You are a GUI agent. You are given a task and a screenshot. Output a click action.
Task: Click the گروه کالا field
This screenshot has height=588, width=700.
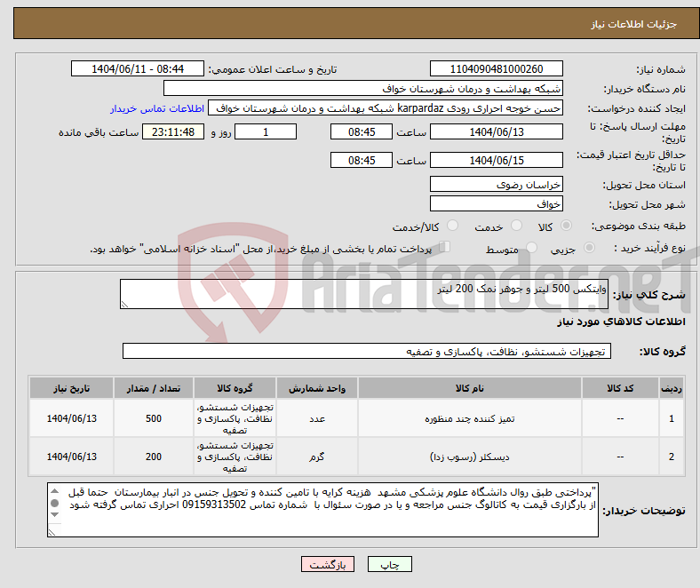(367, 351)
